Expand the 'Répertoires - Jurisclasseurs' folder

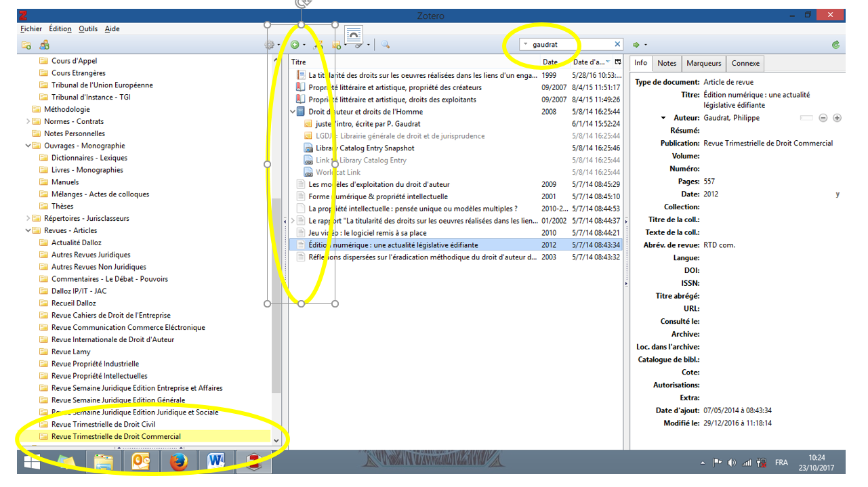click(28, 218)
